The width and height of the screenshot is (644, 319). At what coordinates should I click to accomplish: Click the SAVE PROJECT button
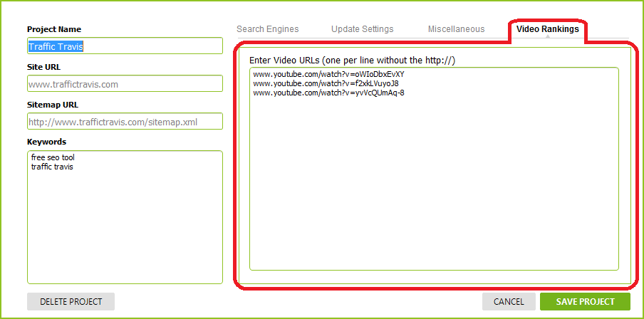pyautogui.click(x=586, y=302)
